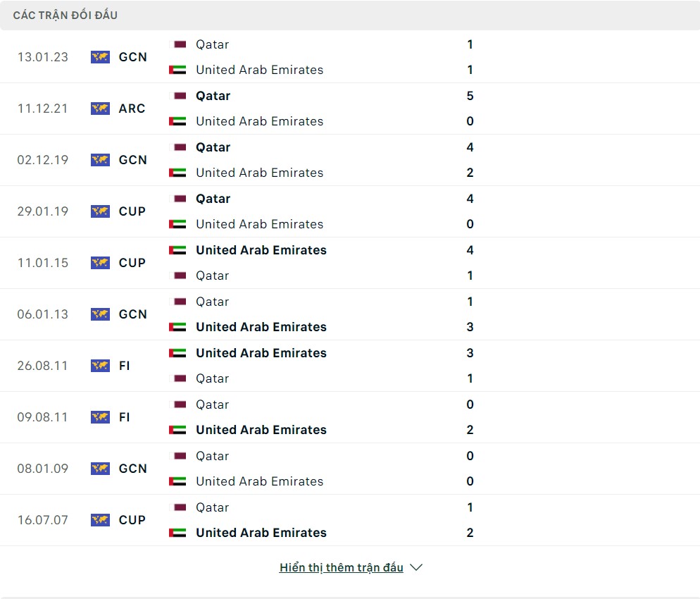Open United Arab Emirates in the 11.01.15 match
The height and width of the screenshot is (599, 700).
[261, 250]
